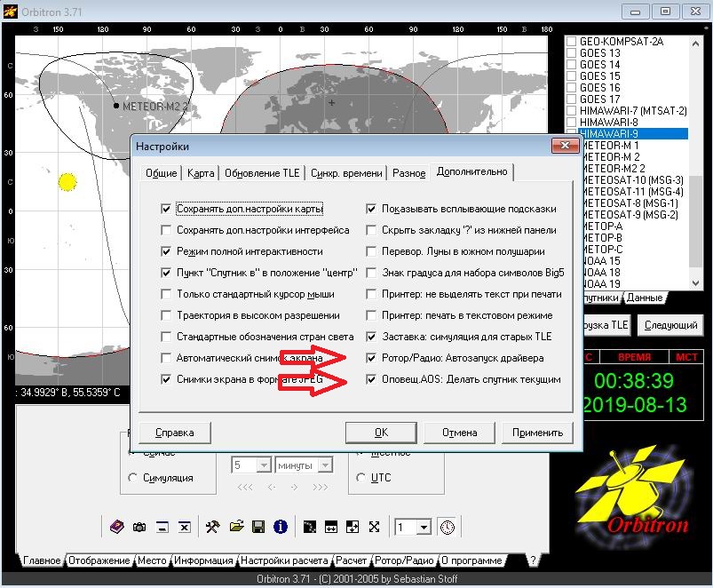Open the минуты time unit dropdown

325,465
